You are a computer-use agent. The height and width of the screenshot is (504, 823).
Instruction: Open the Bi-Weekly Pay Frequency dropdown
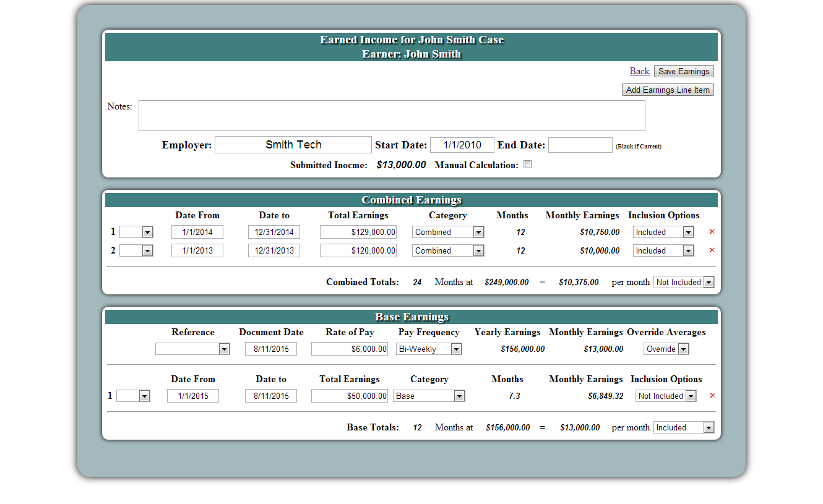tap(429, 348)
